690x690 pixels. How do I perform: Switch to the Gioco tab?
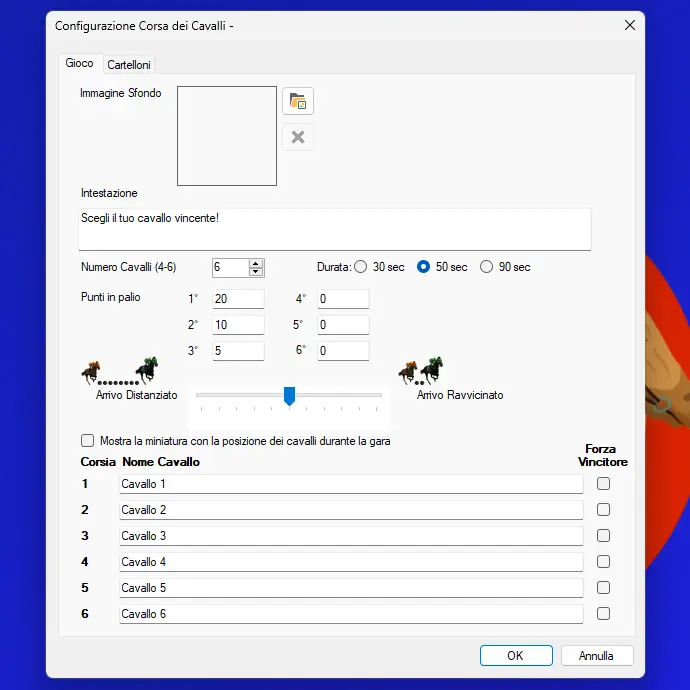(x=79, y=63)
